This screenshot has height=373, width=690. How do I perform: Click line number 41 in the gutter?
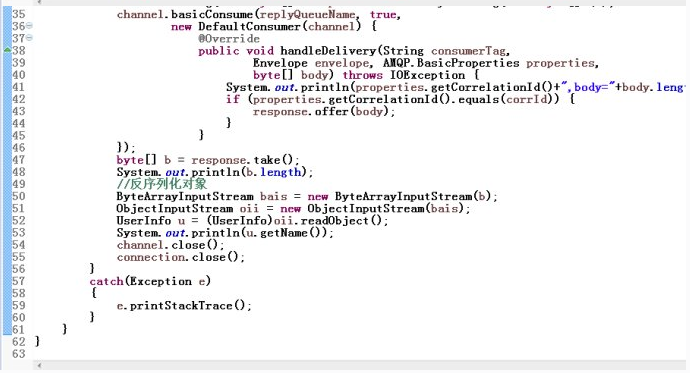point(18,87)
